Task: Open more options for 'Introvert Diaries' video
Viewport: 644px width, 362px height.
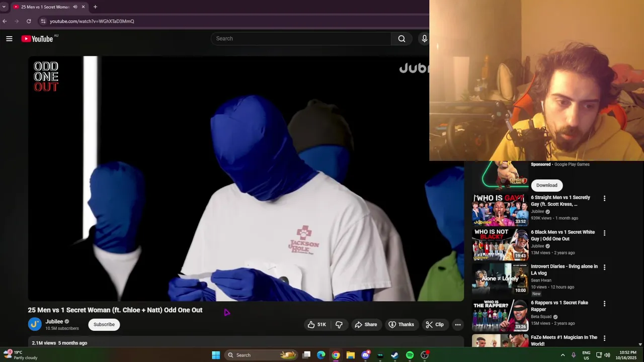Action: click(604, 267)
